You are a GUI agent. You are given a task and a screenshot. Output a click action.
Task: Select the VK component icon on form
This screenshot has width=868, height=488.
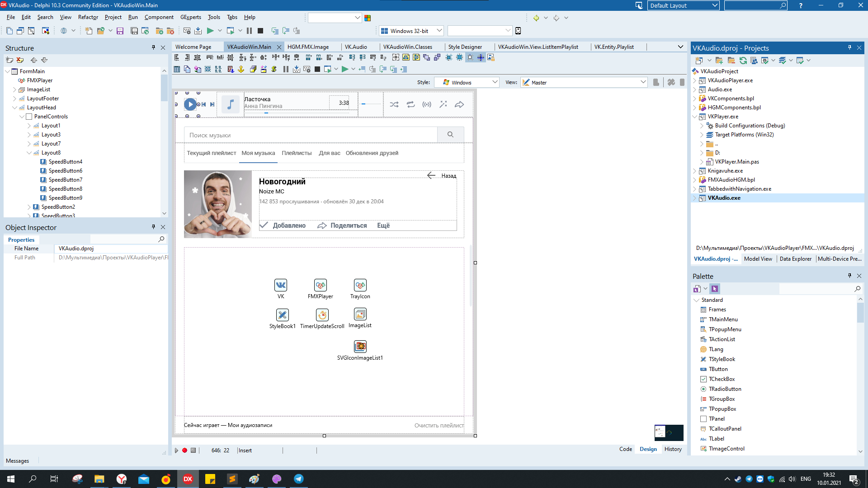281,285
